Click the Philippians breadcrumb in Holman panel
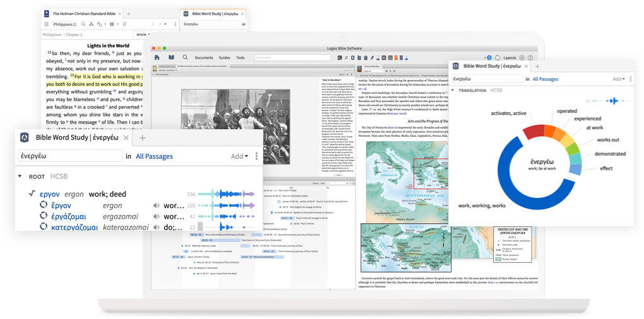This screenshot has height=319, width=644. coord(52,35)
